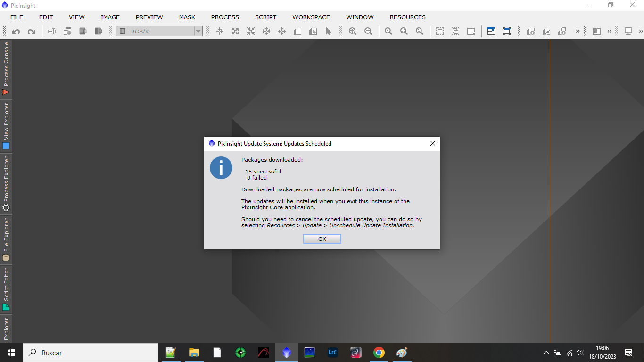This screenshot has width=644, height=362.
Task: Expand the chevron after the half-shaded panel icon
Action: point(609,32)
